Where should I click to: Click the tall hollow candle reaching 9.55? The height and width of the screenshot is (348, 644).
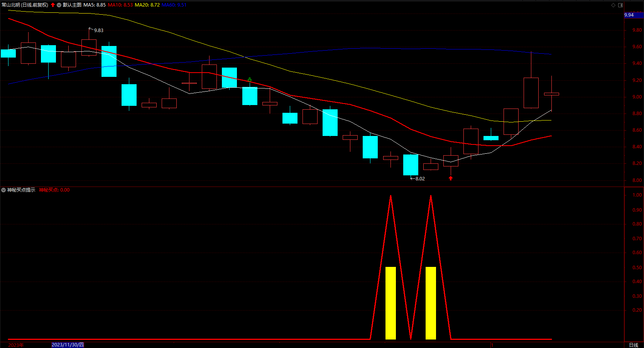tap(531, 93)
